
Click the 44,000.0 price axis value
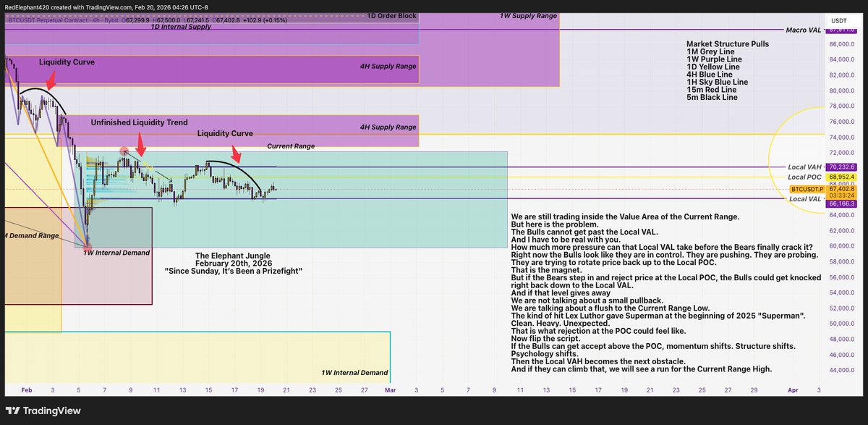point(842,370)
